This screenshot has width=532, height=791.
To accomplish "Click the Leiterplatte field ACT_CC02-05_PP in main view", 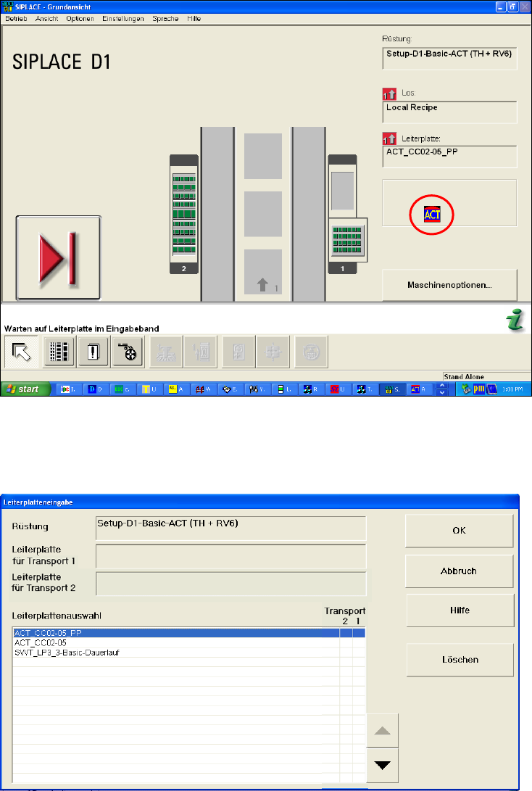I will (x=450, y=157).
